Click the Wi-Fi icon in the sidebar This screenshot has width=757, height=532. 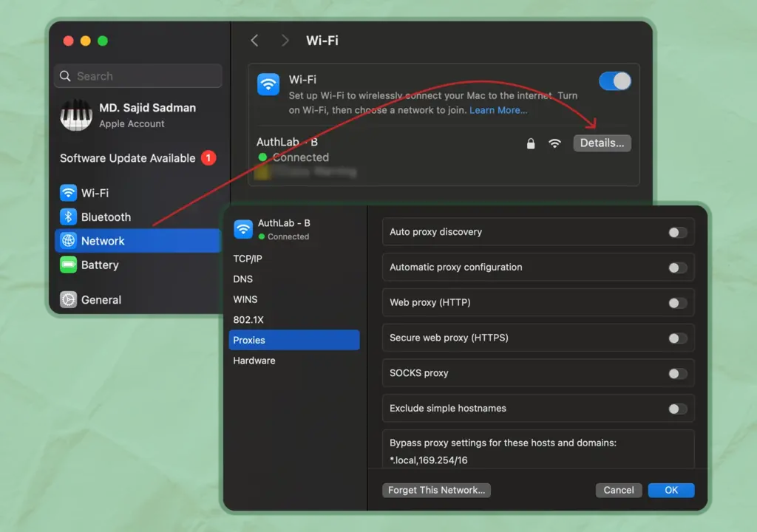click(x=68, y=193)
